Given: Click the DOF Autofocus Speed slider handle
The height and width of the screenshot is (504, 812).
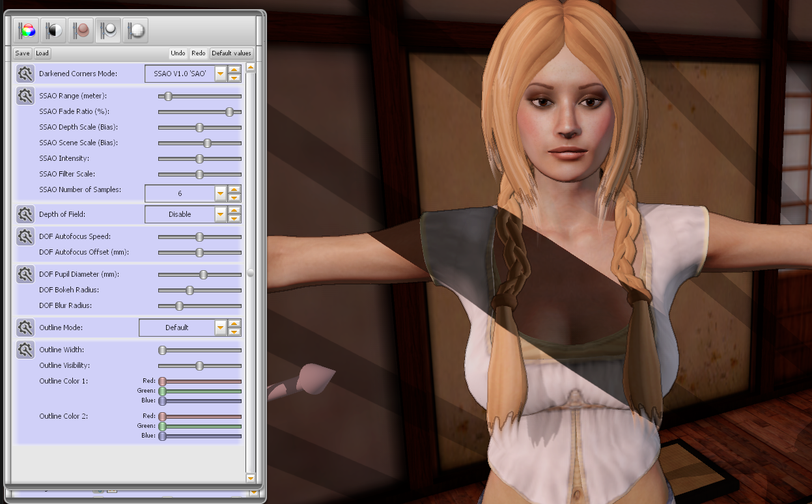Looking at the screenshot, I should click(x=200, y=237).
